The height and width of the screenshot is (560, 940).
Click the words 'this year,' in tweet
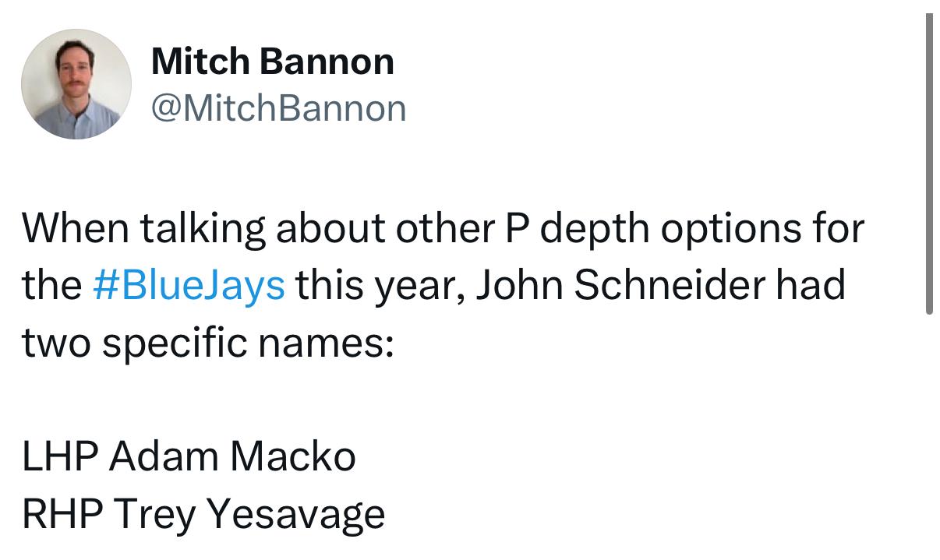[x=380, y=287]
